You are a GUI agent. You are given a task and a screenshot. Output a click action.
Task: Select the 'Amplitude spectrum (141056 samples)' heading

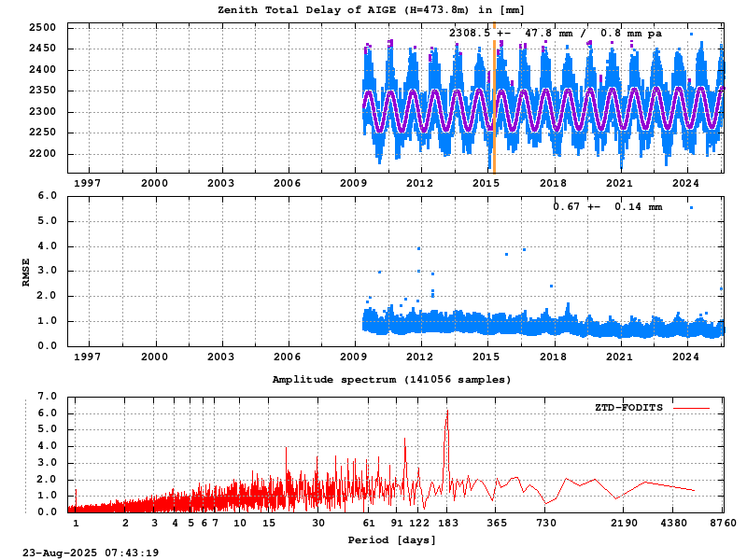point(391,380)
